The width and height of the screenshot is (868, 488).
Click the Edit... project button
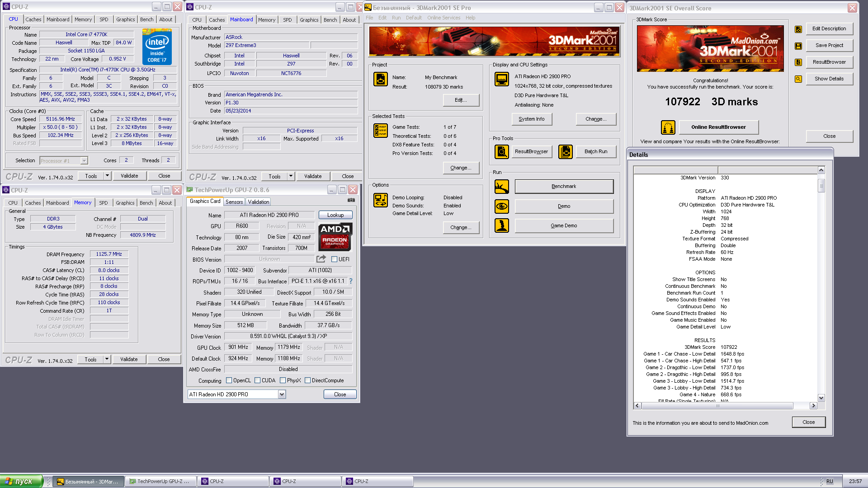click(461, 100)
